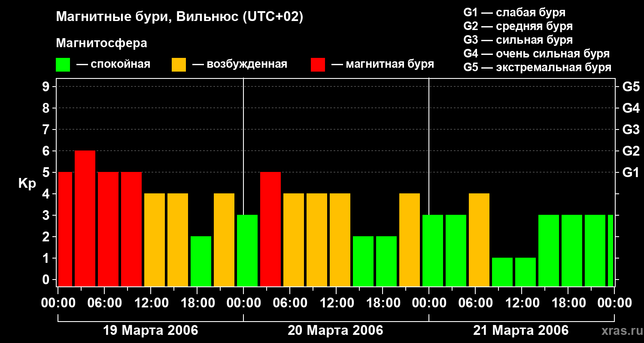The image size is (644, 343).
Task: Click the right-axis 'G5' label
Action: tap(631, 87)
